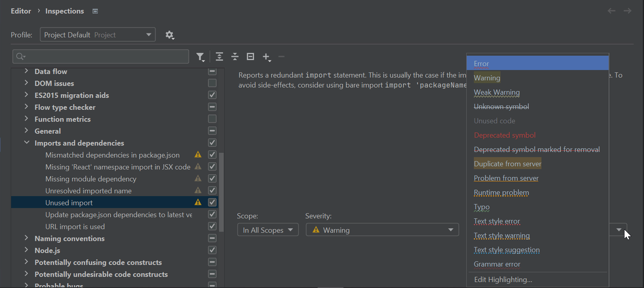Open the Profile dropdown
Image resolution: width=644 pixels, height=288 pixels.
coord(97,35)
